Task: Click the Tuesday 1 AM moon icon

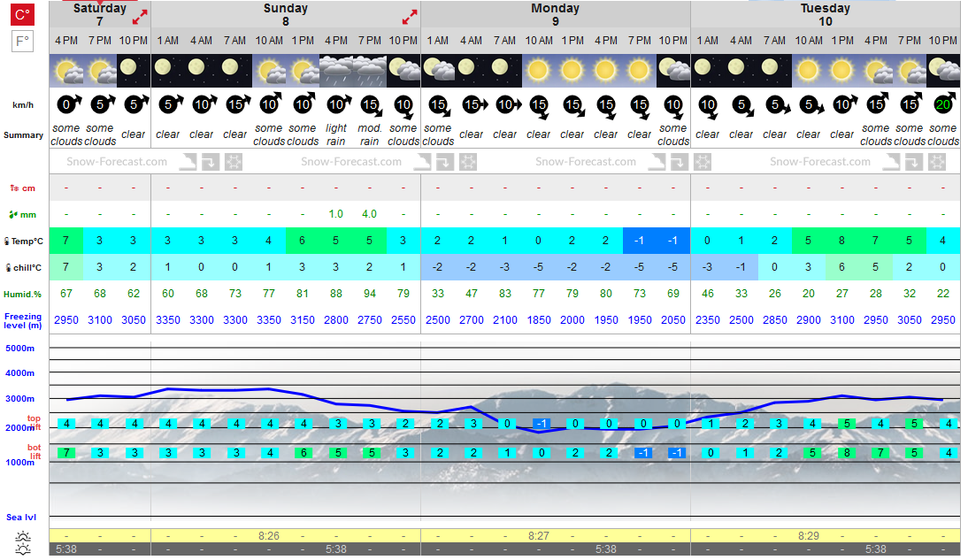Action: click(708, 71)
